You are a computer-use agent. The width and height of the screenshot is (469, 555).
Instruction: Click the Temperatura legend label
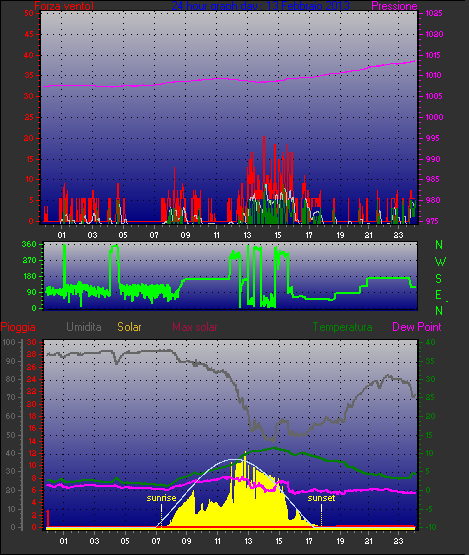click(342, 327)
